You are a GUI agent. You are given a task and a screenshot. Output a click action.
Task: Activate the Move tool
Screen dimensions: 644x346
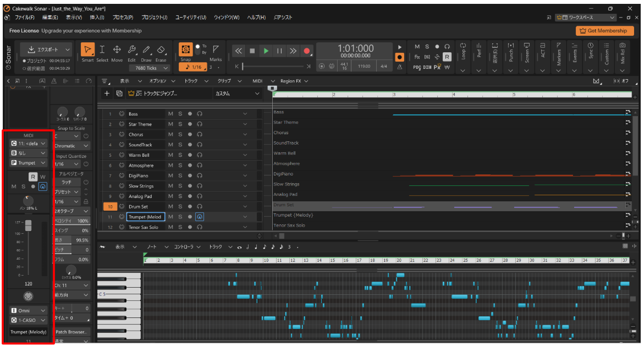(x=117, y=50)
